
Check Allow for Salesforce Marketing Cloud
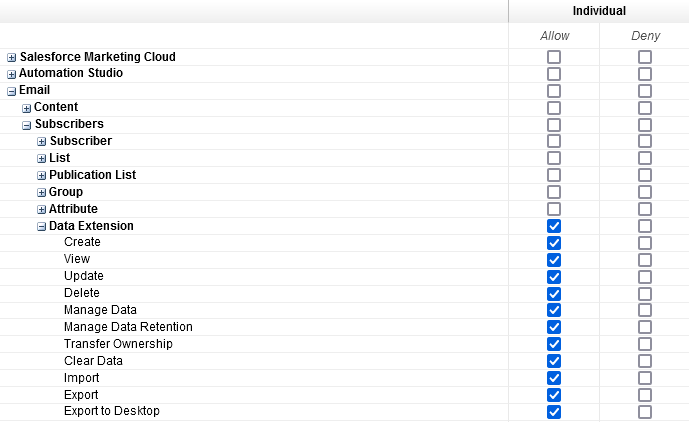pos(554,58)
